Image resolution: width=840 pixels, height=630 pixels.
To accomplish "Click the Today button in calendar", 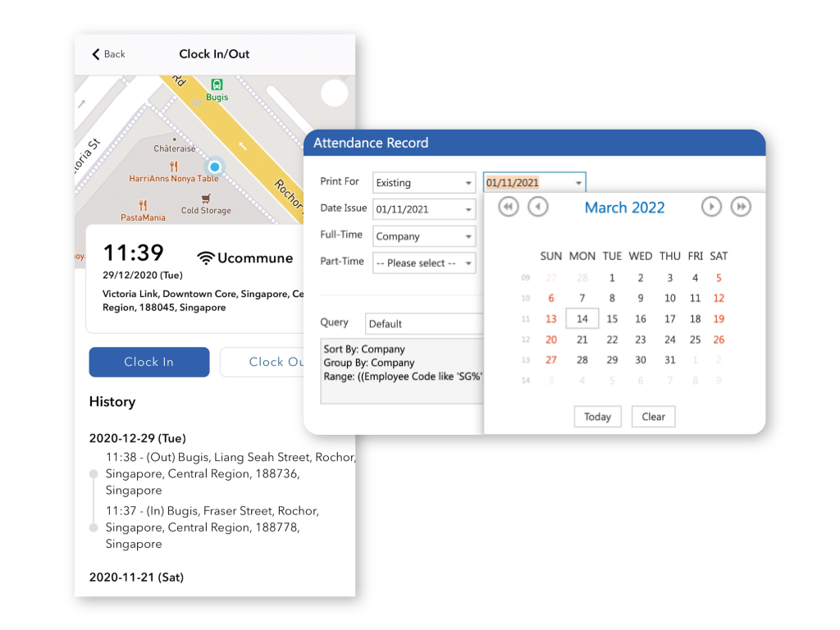I will click(597, 417).
